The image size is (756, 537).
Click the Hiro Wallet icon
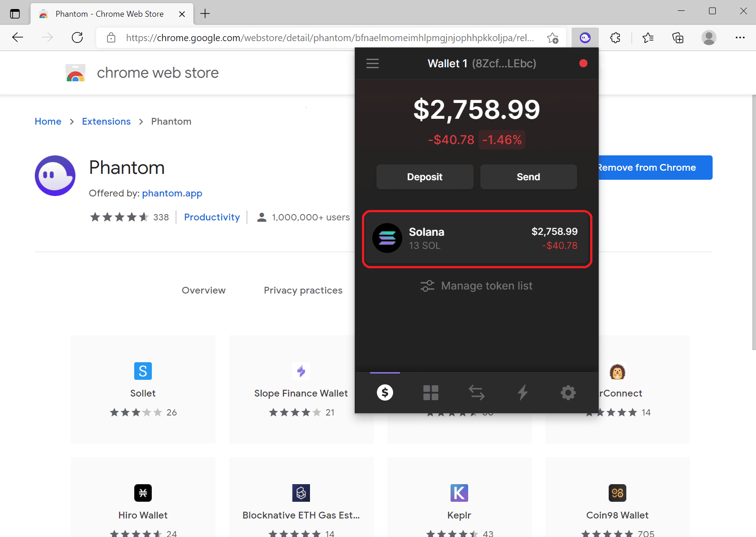click(143, 493)
